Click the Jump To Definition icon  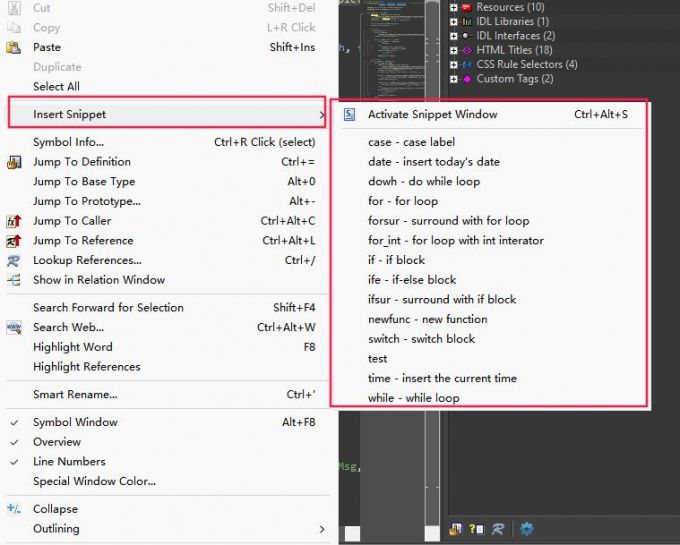pos(14,162)
